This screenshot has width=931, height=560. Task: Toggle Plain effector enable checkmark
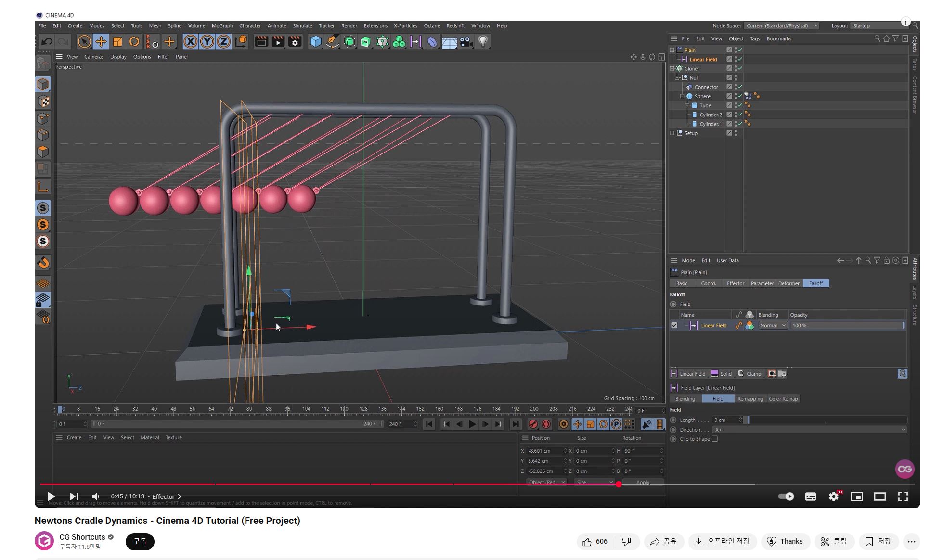(740, 50)
